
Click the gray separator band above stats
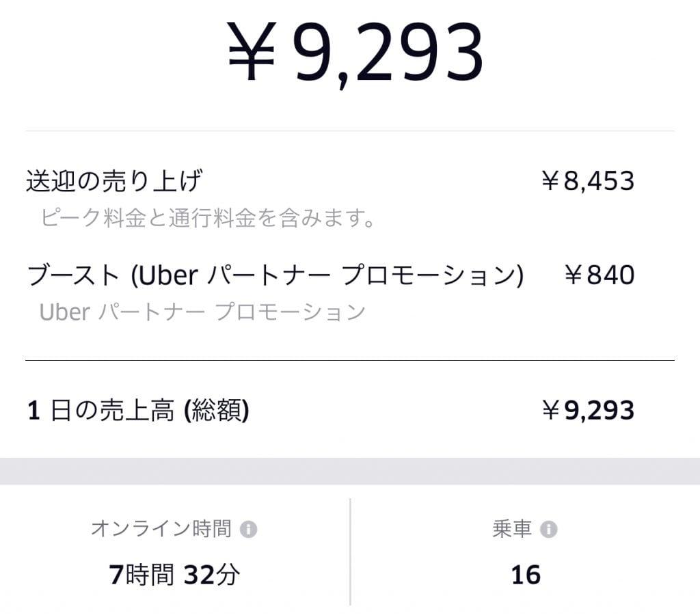(350, 471)
